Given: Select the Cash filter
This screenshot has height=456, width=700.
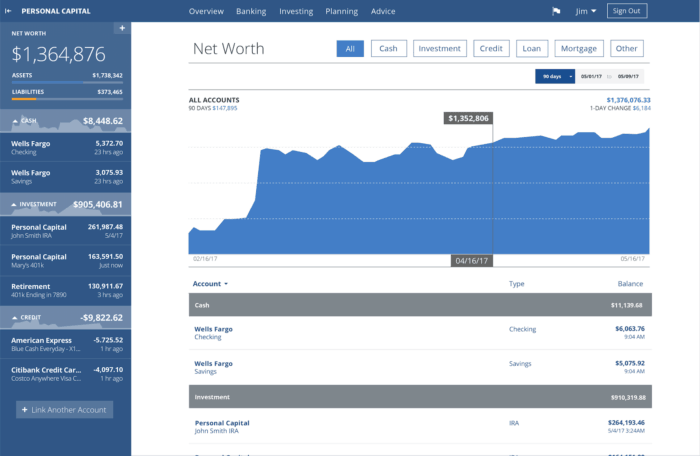Looking at the screenshot, I should [388, 49].
